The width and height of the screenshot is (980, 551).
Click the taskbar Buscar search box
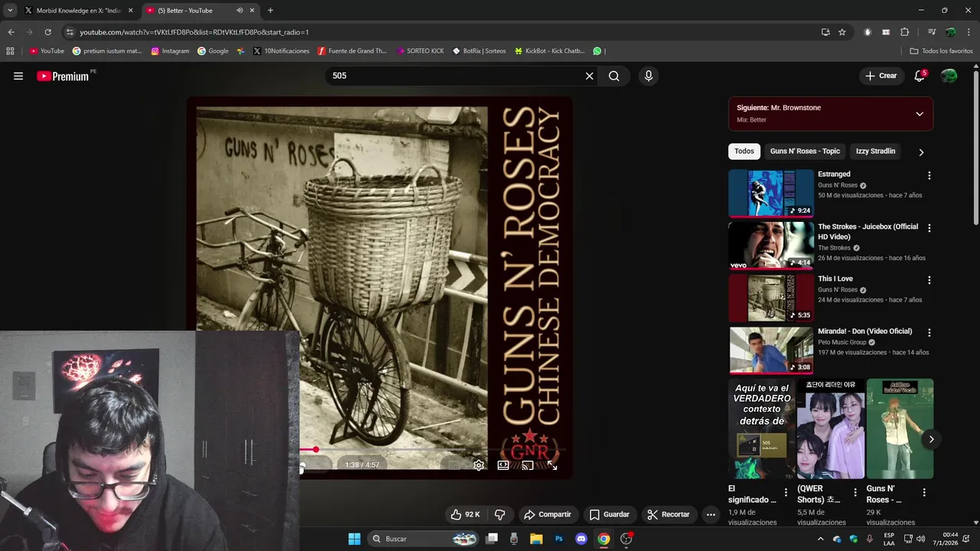423,539
